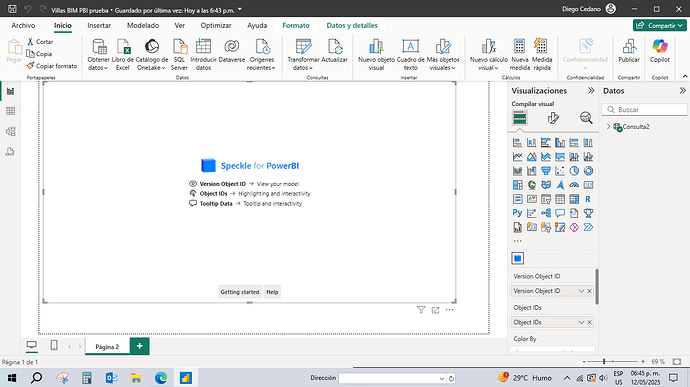
Task: Open Model view in left sidebar
Action: click(x=11, y=131)
